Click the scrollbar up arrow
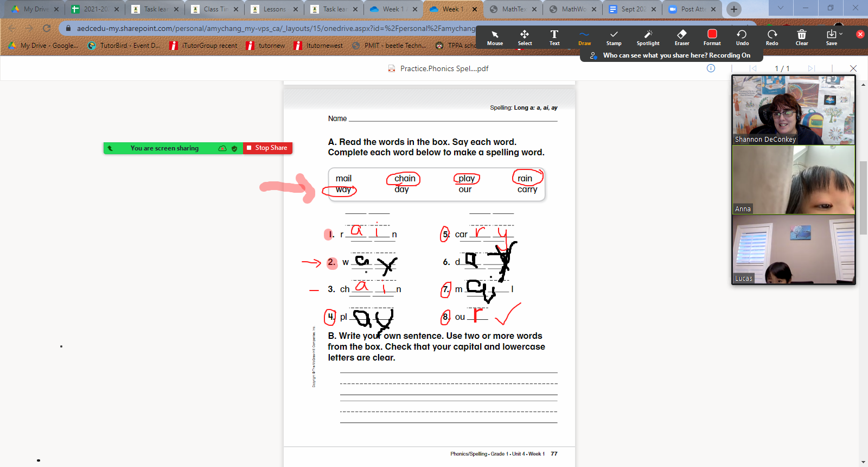This screenshot has width=868, height=467. (864, 85)
